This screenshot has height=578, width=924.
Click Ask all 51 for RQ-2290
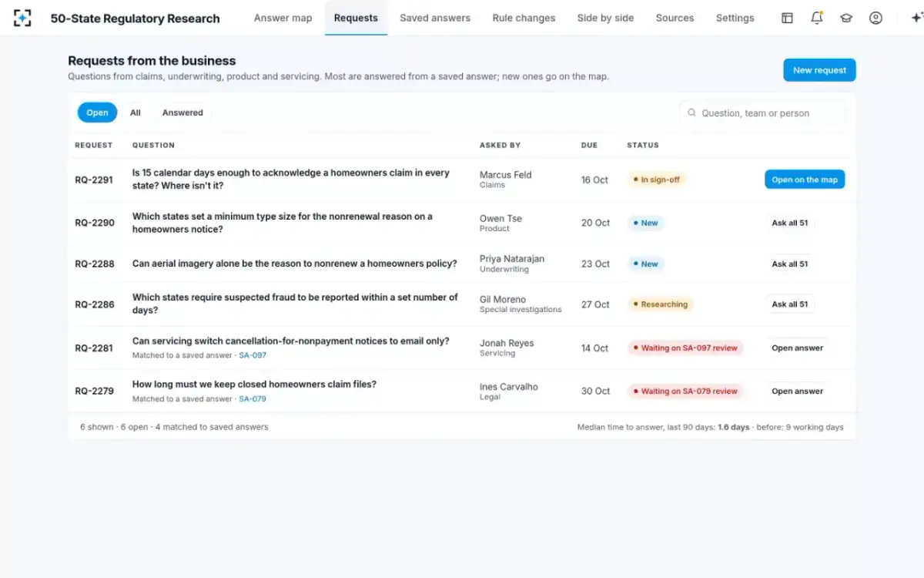click(790, 223)
